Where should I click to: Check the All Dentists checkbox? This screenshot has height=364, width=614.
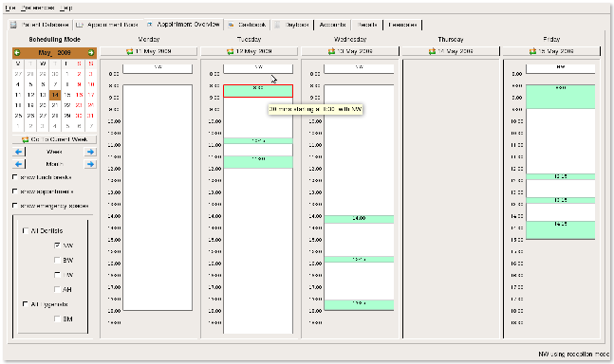43,230
